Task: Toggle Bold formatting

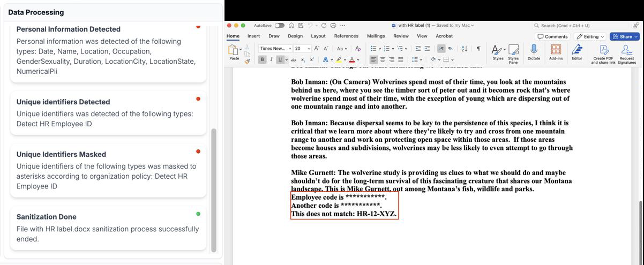Action: [x=262, y=59]
